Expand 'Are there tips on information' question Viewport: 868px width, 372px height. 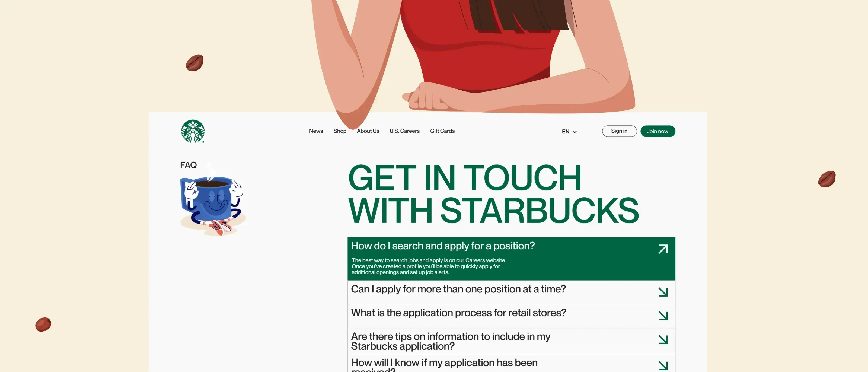pos(450,341)
